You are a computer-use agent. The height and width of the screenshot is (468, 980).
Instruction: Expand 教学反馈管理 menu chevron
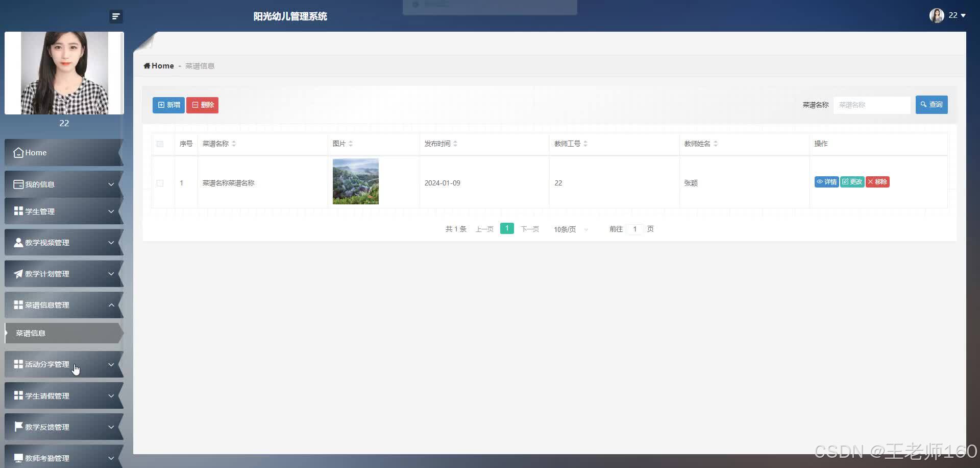coord(111,427)
